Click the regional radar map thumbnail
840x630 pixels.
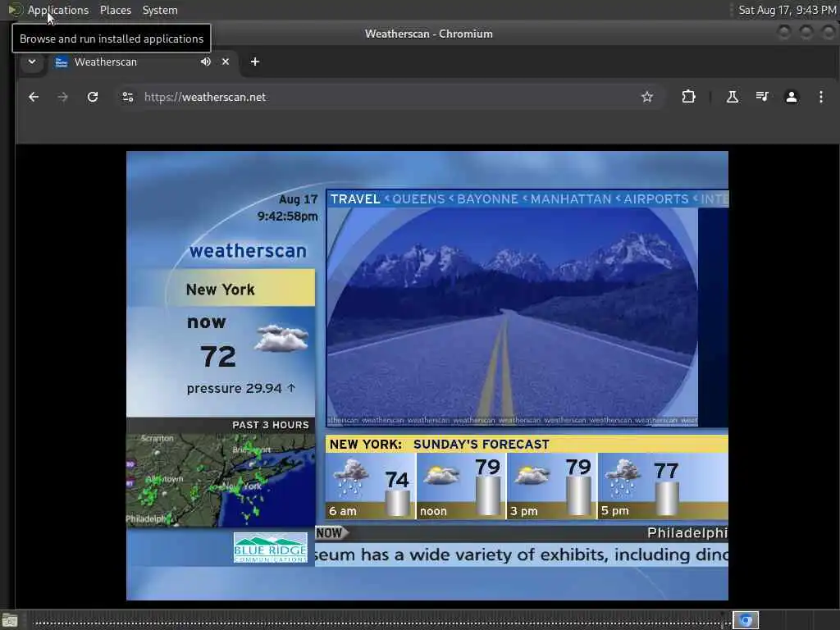221,480
